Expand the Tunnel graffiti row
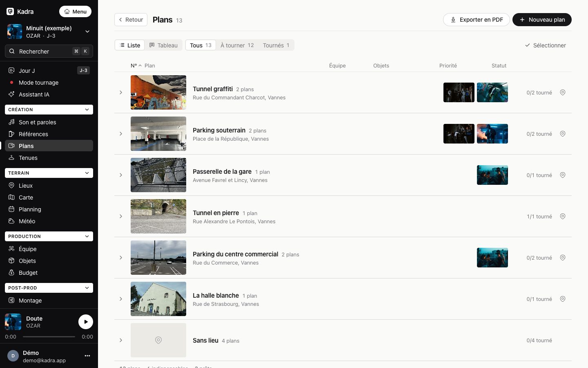Image resolution: width=588 pixels, height=368 pixels. [x=121, y=92]
